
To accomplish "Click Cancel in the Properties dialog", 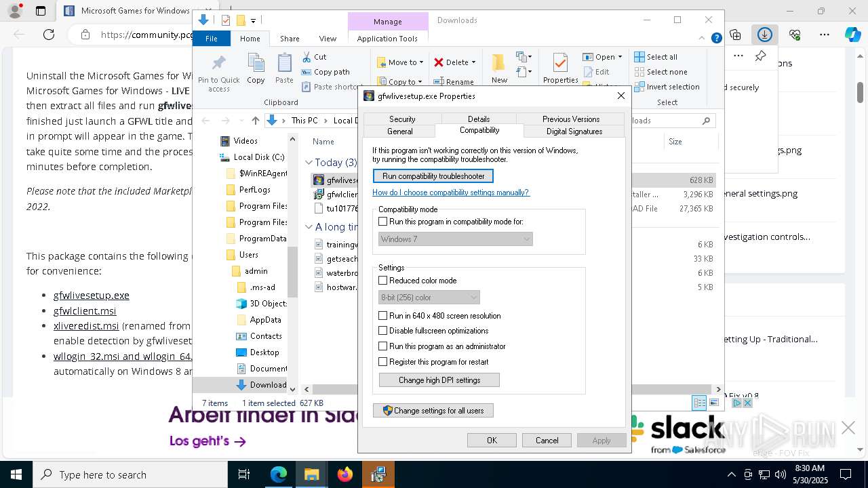I will 547,441.
